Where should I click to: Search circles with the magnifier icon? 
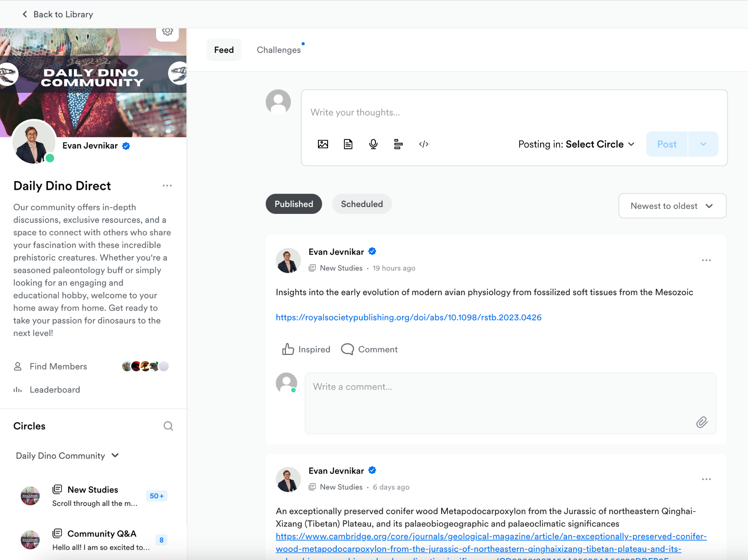pyautogui.click(x=168, y=426)
